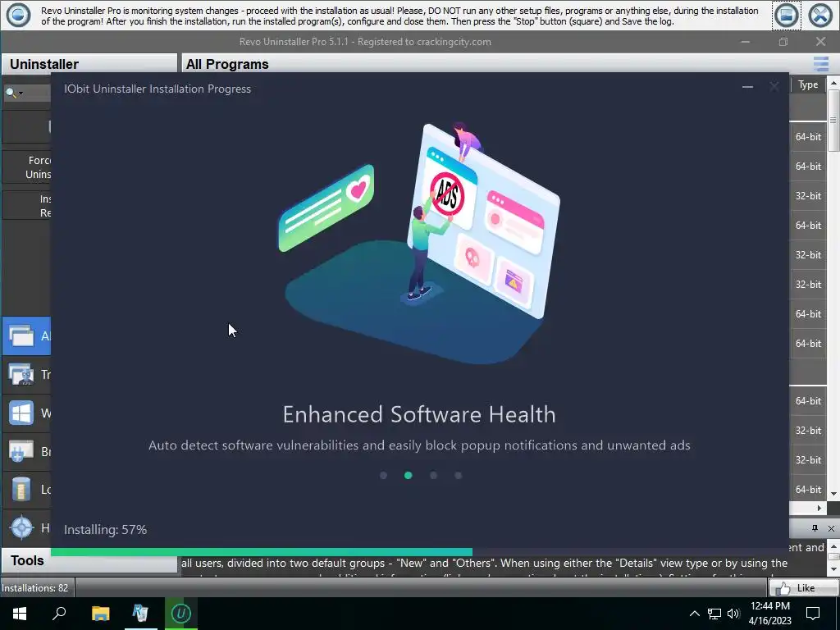Open the network tray icon
840x630 pixels.
point(714,614)
